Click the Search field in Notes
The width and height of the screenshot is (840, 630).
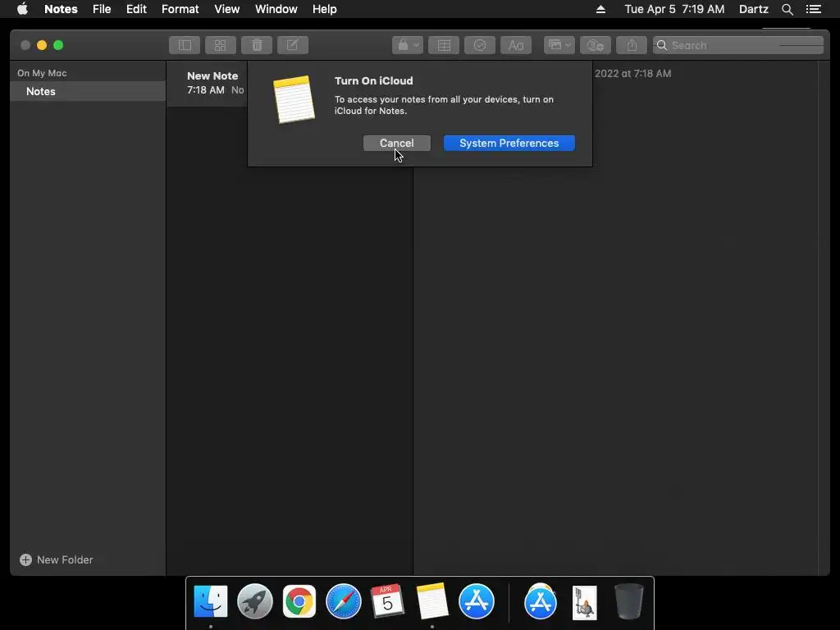tap(738, 46)
